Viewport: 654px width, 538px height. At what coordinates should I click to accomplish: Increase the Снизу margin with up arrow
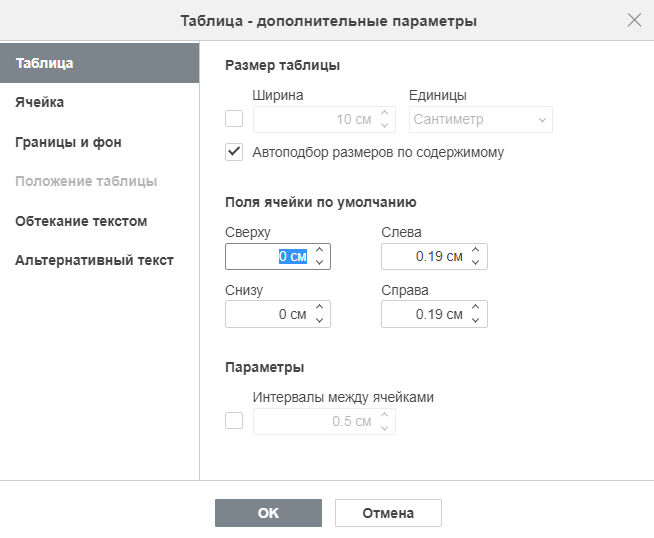coord(319,307)
